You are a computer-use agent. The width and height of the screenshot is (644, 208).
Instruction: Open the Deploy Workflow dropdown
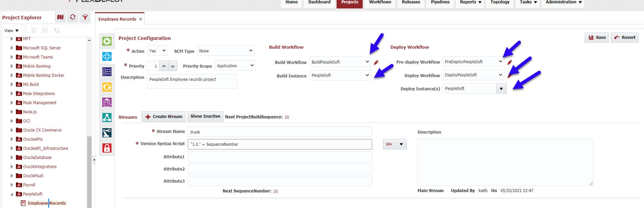(x=474, y=75)
